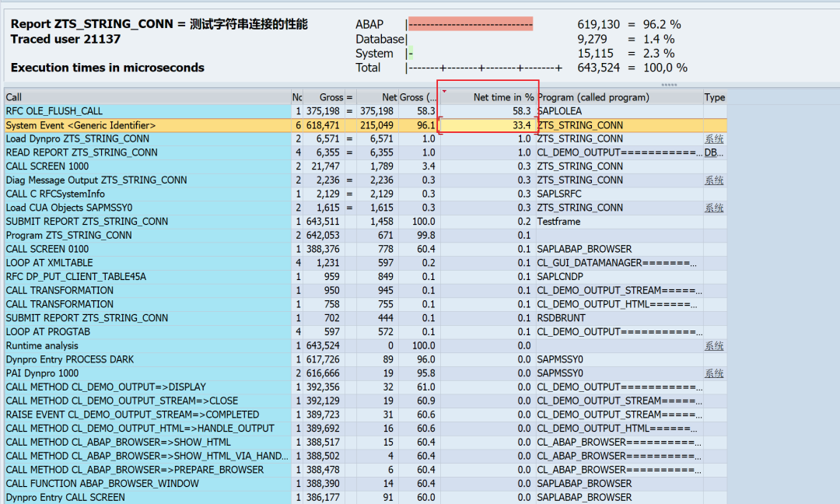Click gross value 375,198 cell

(324, 111)
